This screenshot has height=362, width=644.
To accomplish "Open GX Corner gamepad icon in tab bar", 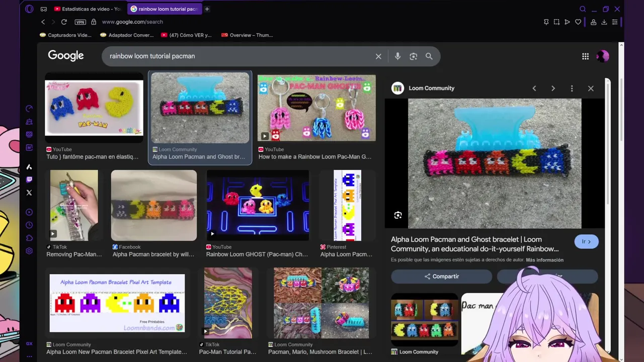I will coord(44,9).
